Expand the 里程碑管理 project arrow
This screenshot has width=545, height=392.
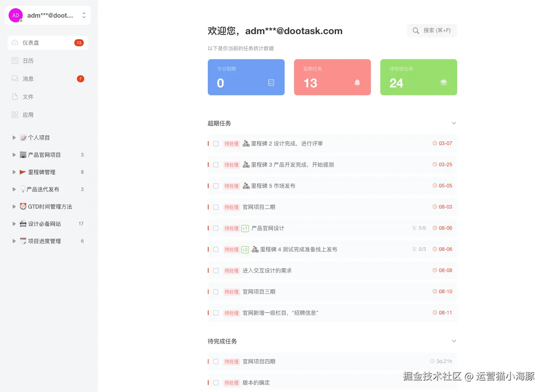point(14,172)
